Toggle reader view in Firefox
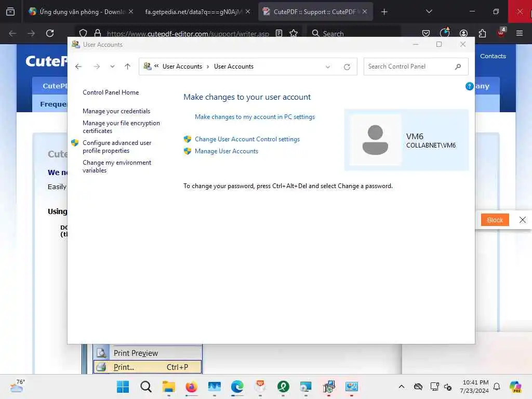Screen dimensions: 532x399 [x=279, y=33]
